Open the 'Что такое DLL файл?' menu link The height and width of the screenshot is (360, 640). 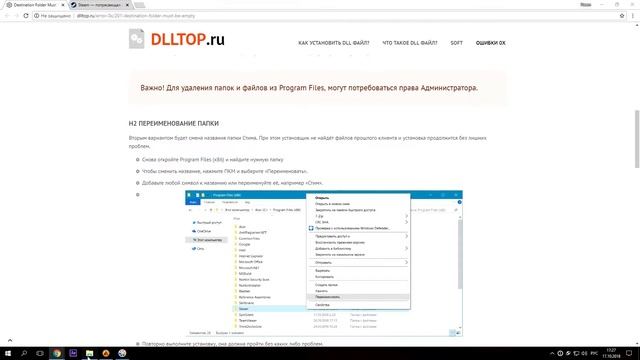[409, 43]
